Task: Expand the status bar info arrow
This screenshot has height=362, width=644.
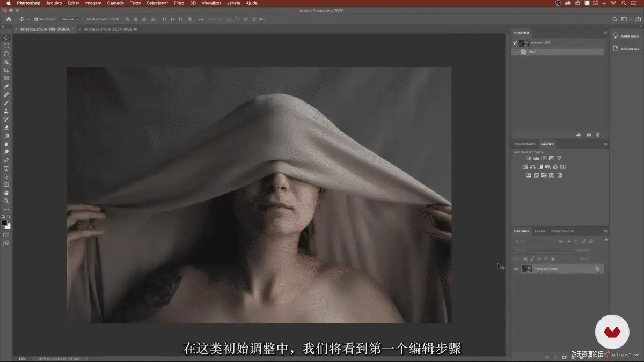Action: point(87,358)
